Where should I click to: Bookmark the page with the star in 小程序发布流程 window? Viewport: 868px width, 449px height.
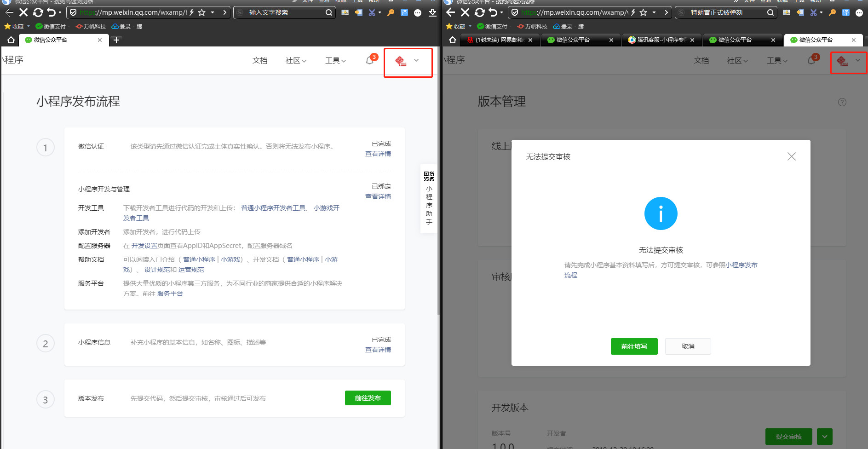(201, 12)
